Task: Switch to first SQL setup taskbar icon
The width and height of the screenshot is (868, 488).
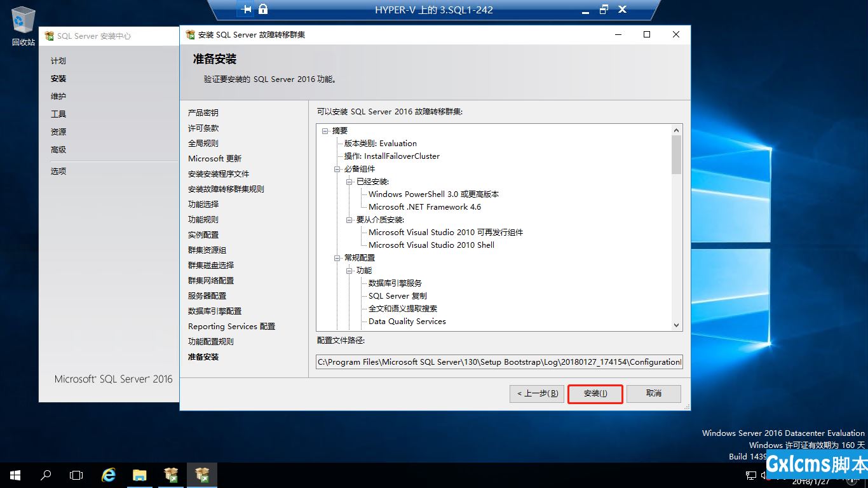Action: pos(171,475)
